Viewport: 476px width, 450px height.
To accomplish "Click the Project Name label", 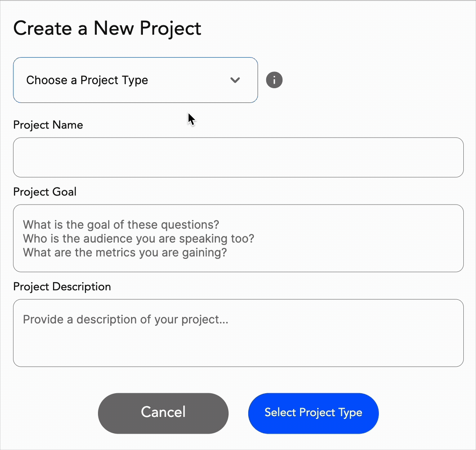I will click(48, 125).
